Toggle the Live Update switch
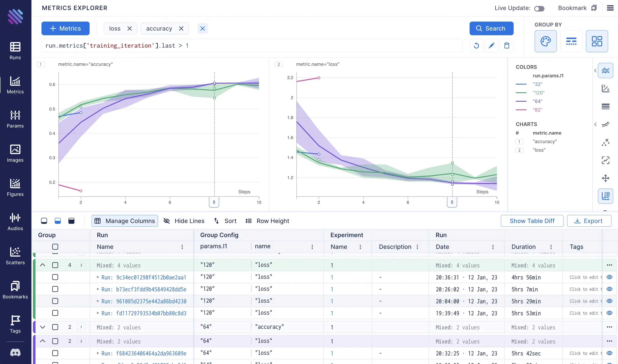This screenshot has width=618, height=364. (539, 9)
